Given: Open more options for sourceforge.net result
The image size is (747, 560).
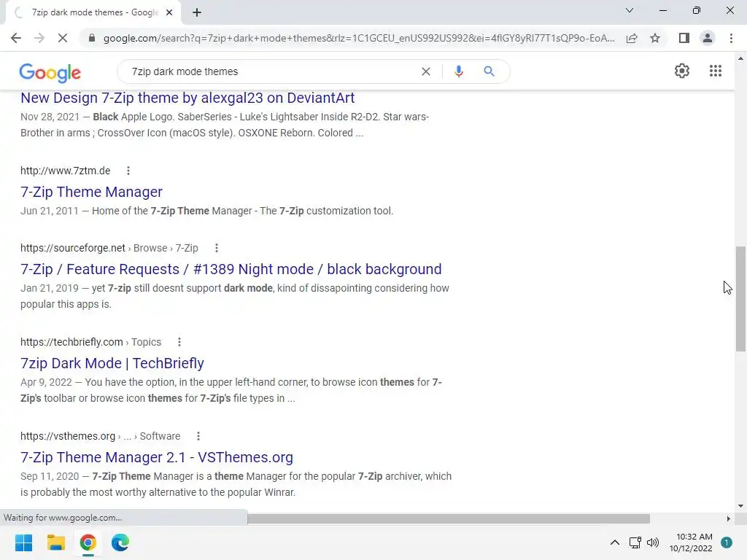Looking at the screenshot, I should [x=216, y=248].
